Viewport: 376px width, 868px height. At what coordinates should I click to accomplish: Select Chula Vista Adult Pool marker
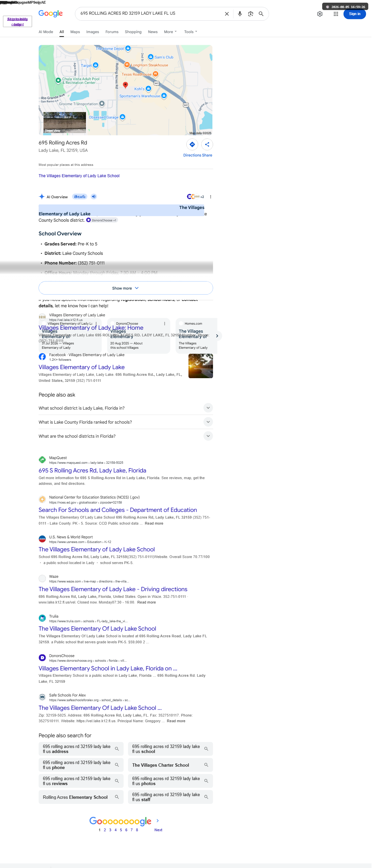click(59, 81)
